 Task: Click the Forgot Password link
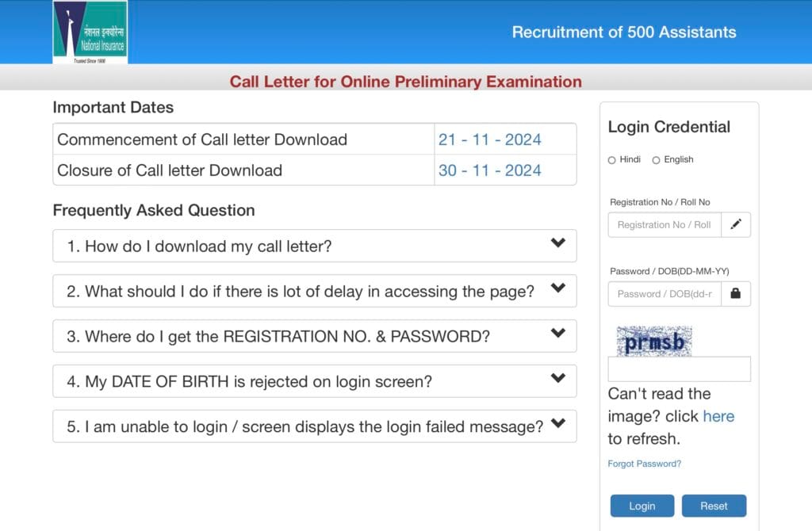[x=644, y=464]
